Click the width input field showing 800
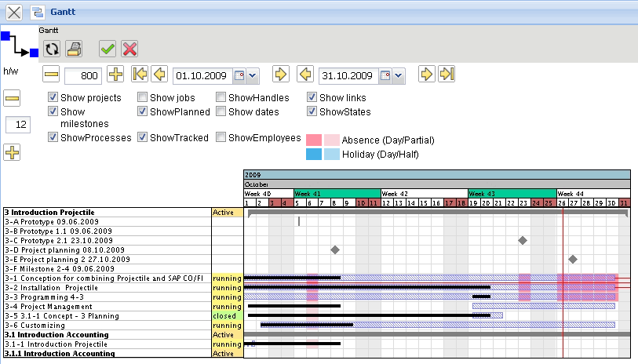Viewport: 638px width, 364px height. pyautogui.click(x=82, y=75)
